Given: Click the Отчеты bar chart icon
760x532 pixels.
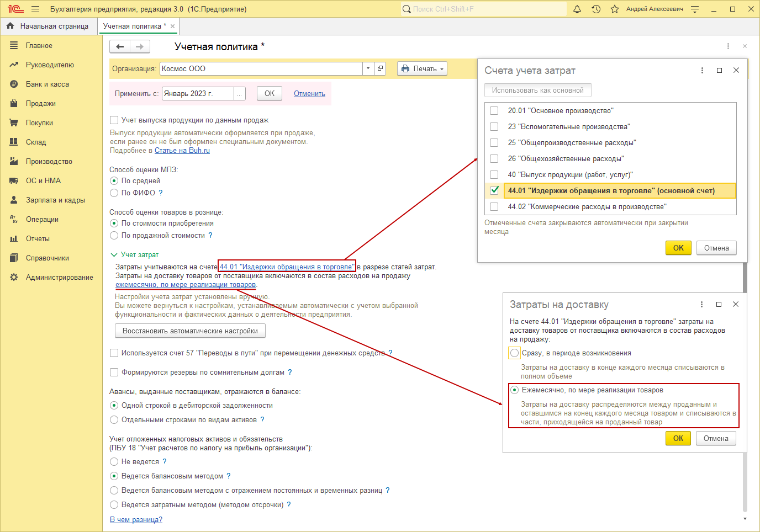Looking at the screenshot, I should pyautogui.click(x=14, y=238).
